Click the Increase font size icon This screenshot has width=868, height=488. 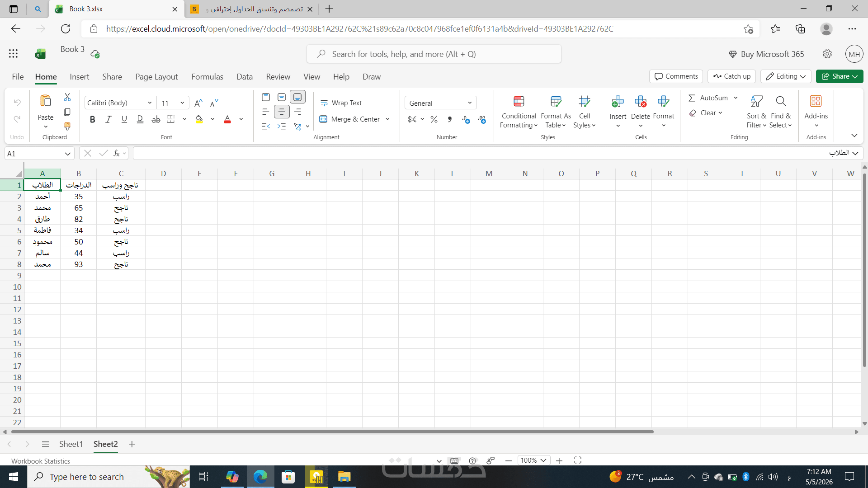point(198,103)
